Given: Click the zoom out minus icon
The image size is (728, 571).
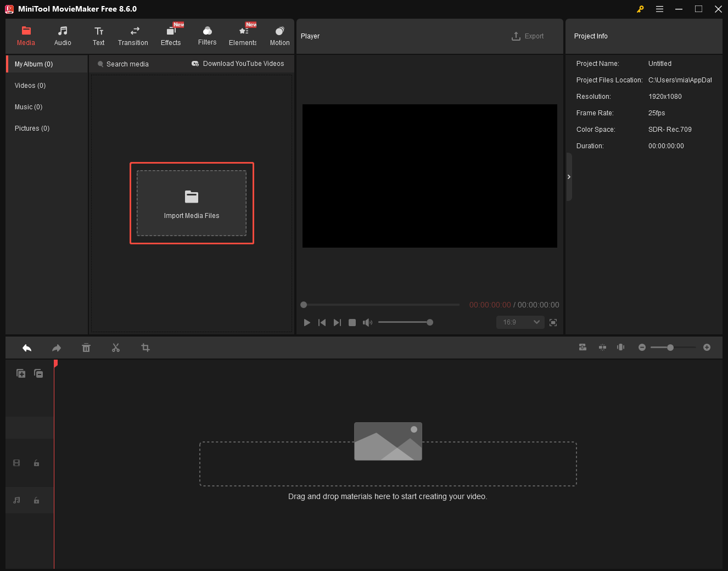Looking at the screenshot, I should (642, 347).
